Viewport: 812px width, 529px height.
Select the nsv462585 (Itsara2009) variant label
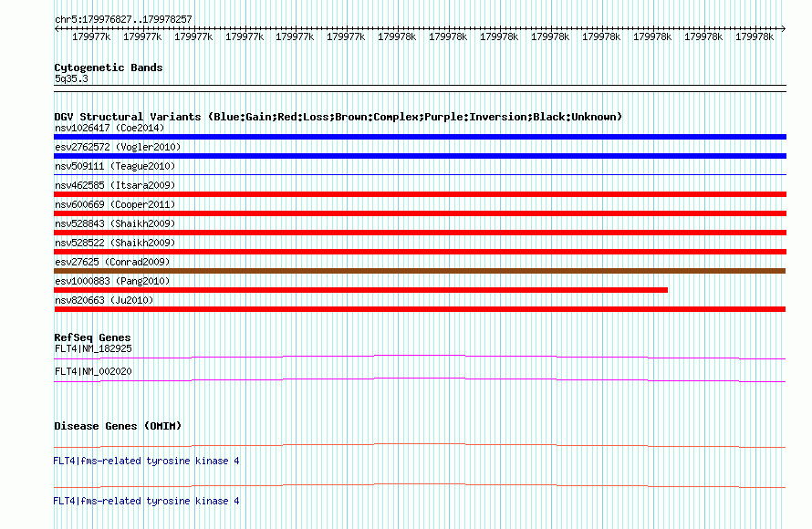click(115, 185)
